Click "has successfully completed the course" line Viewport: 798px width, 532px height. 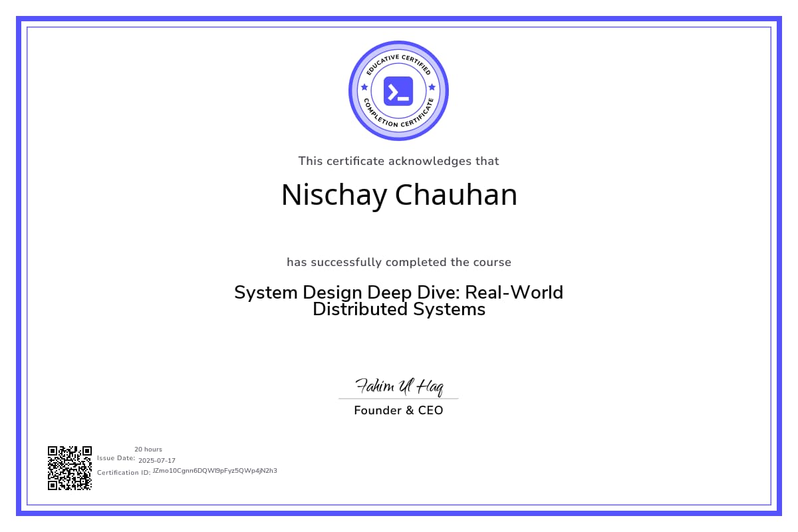coord(399,262)
